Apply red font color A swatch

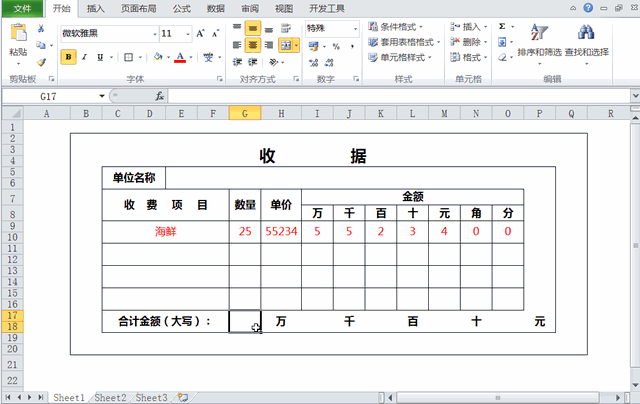pos(180,57)
